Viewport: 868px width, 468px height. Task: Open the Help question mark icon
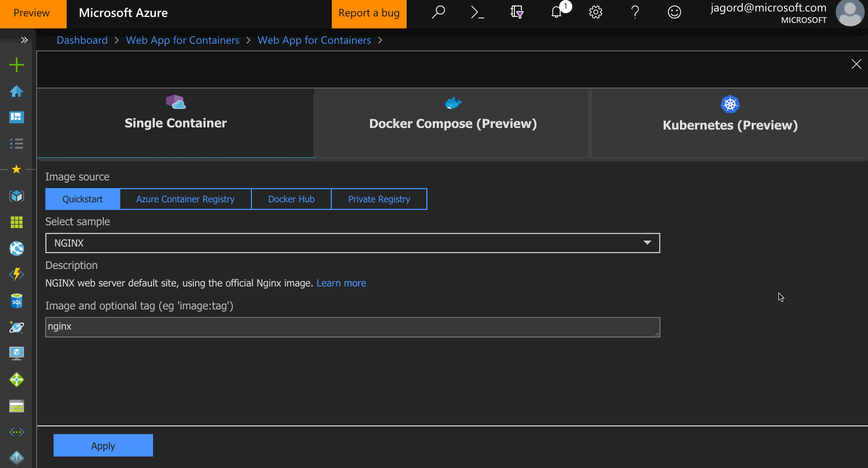pos(635,13)
